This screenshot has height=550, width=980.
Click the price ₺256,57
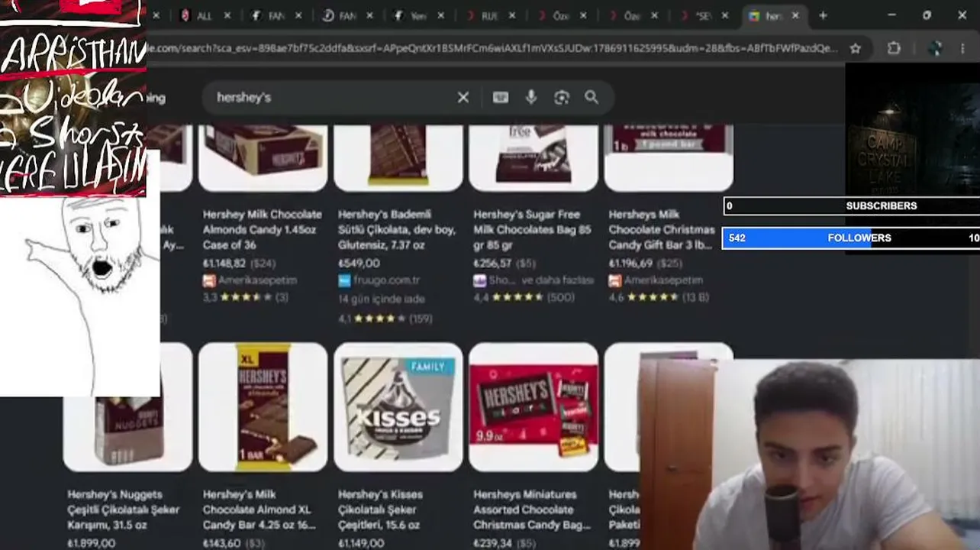pos(492,264)
